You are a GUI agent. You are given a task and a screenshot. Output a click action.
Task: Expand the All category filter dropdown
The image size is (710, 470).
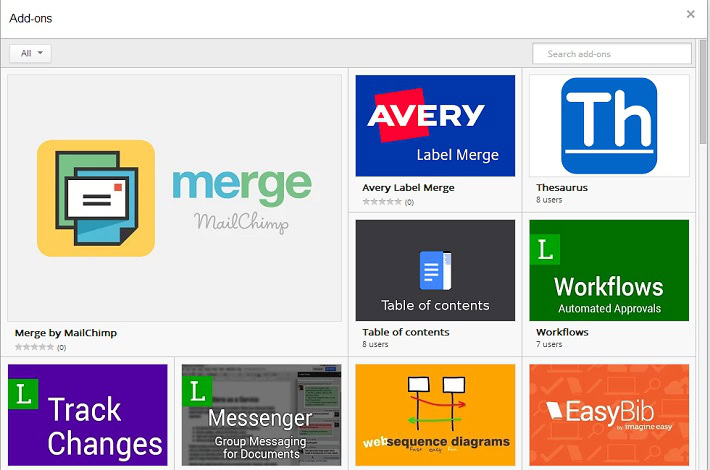[x=30, y=53]
